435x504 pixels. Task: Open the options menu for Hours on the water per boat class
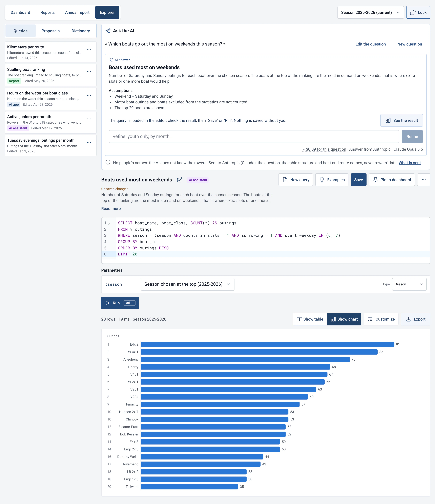pos(89,95)
